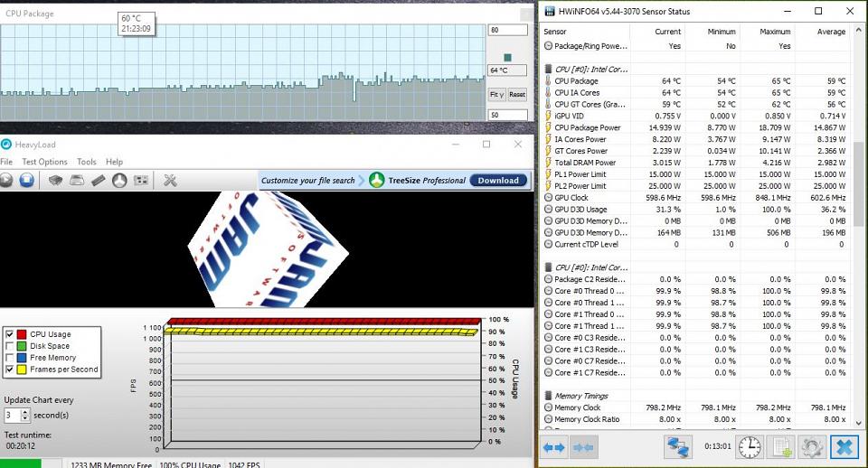Toggle the allocate memory RAM icon
Image resolution: width=868 pixels, height=468 pixels.
[x=98, y=181]
